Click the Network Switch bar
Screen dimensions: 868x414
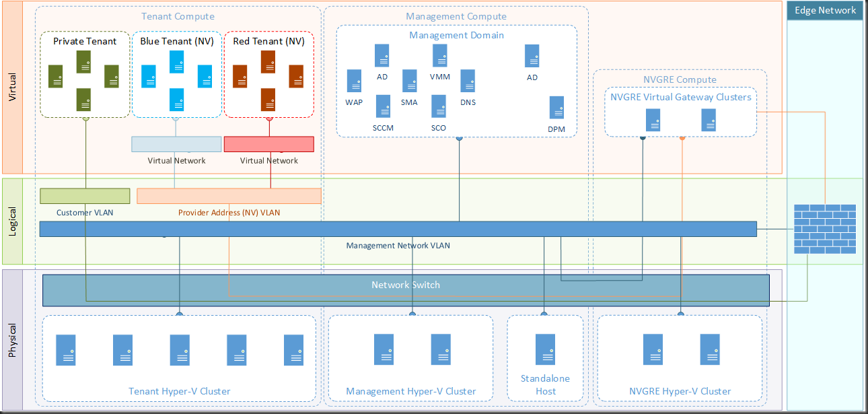(406, 289)
